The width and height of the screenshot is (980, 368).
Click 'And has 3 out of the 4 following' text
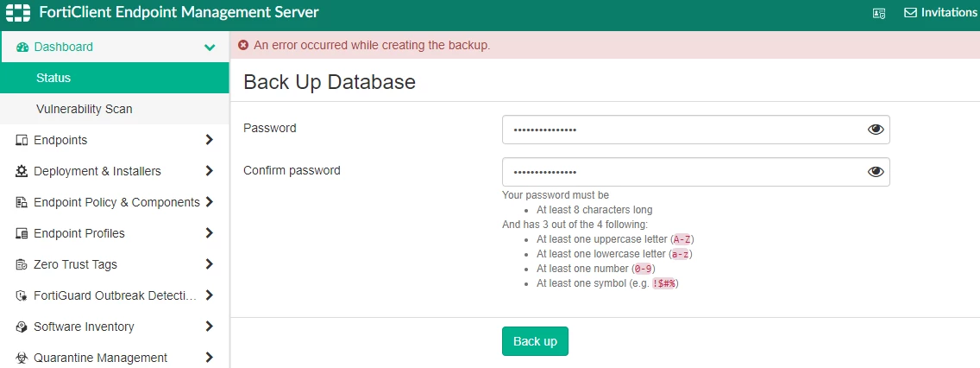click(575, 224)
